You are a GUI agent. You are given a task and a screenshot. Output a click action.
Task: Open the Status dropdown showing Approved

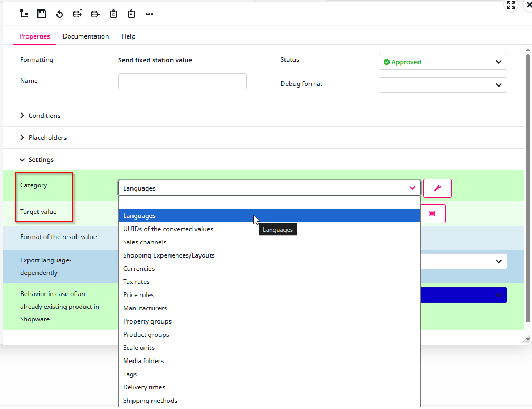click(x=442, y=62)
